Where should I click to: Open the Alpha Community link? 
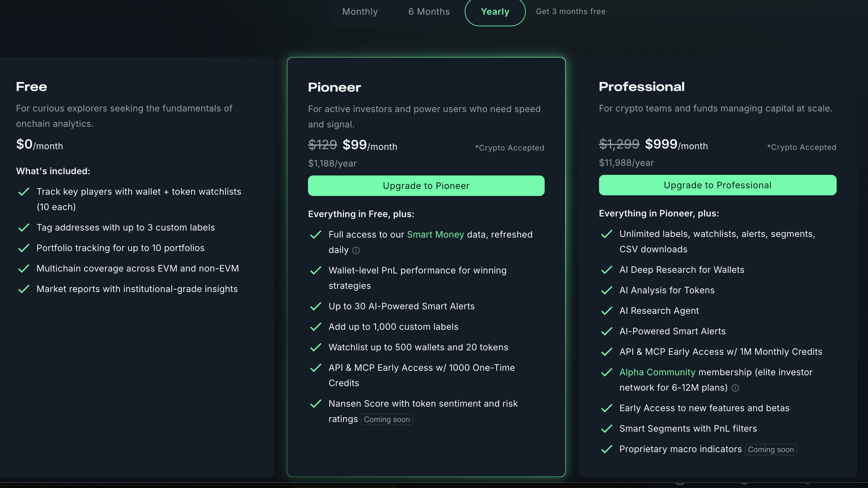[x=657, y=372]
